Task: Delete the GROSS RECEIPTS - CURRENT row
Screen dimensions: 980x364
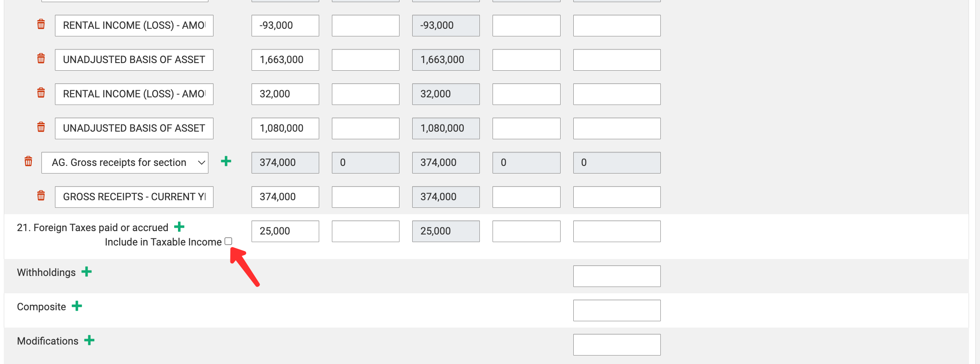Action: click(41, 196)
